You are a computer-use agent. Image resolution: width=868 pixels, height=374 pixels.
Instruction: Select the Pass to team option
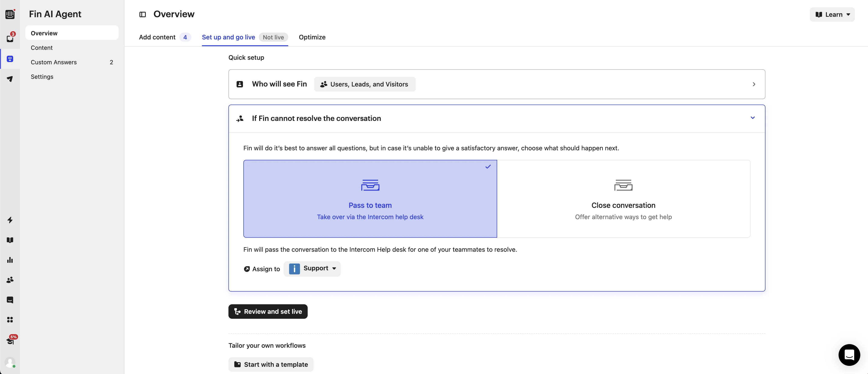(x=370, y=199)
